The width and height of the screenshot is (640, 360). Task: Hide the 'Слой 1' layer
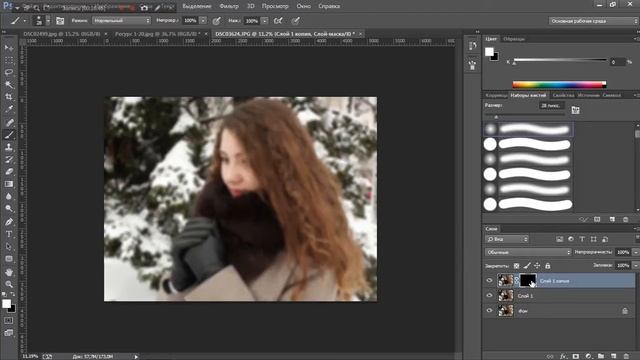[489, 296]
